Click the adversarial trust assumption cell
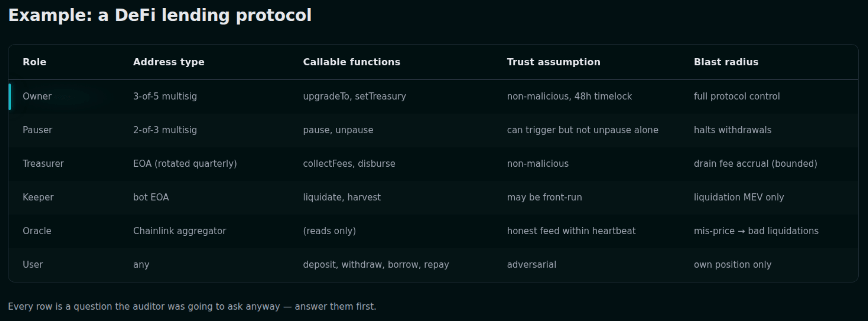 pyautogui.click(x=531, y=265)
